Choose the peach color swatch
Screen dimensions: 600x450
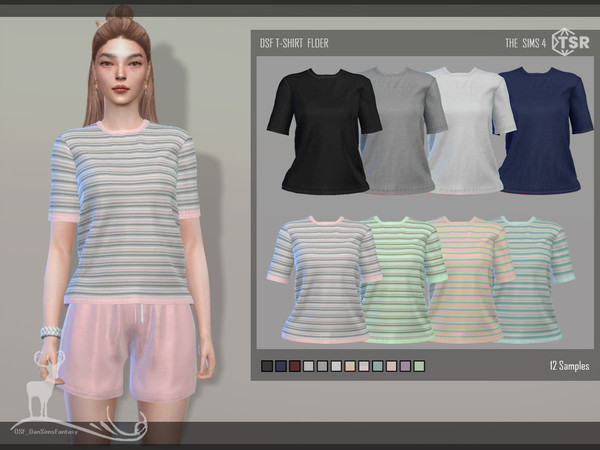[x=350, y=366]
